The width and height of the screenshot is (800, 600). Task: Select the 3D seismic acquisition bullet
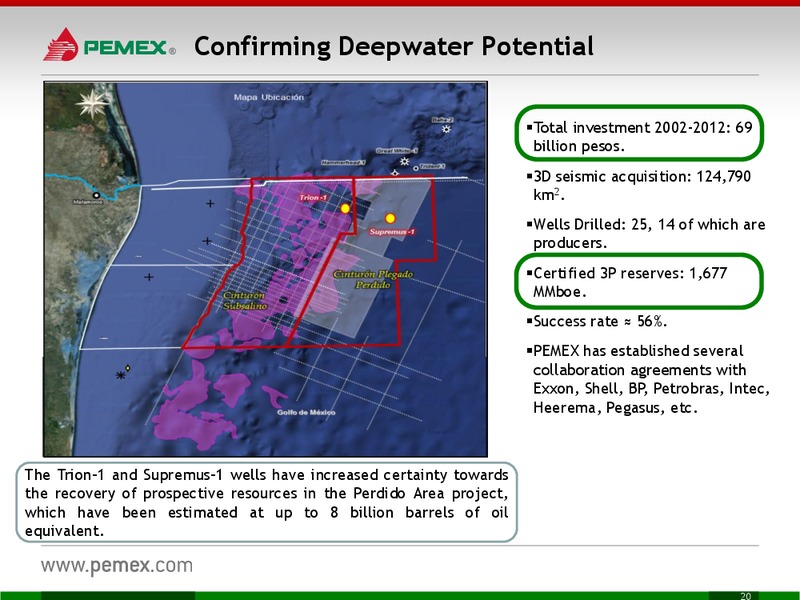coord(638,185)
